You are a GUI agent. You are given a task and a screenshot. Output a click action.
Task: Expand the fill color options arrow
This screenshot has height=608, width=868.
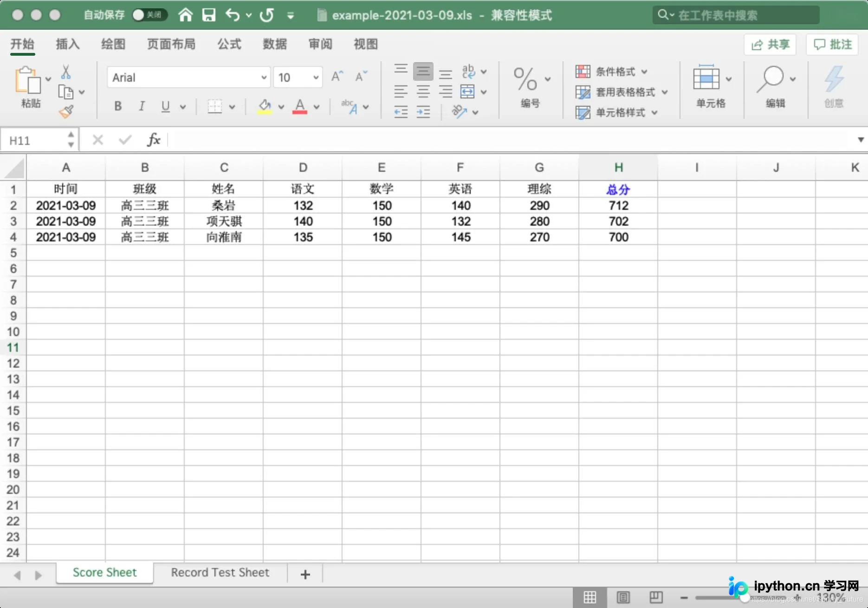click(x=281, y=107)
